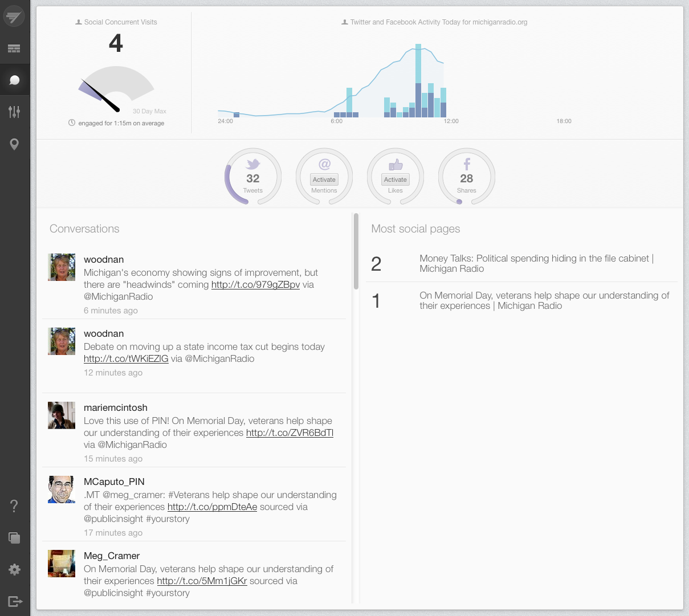Viewport: 689px width, 616px height.
Task: Open the settings gear in the sidebar
Action: click(x=14, y=569)
